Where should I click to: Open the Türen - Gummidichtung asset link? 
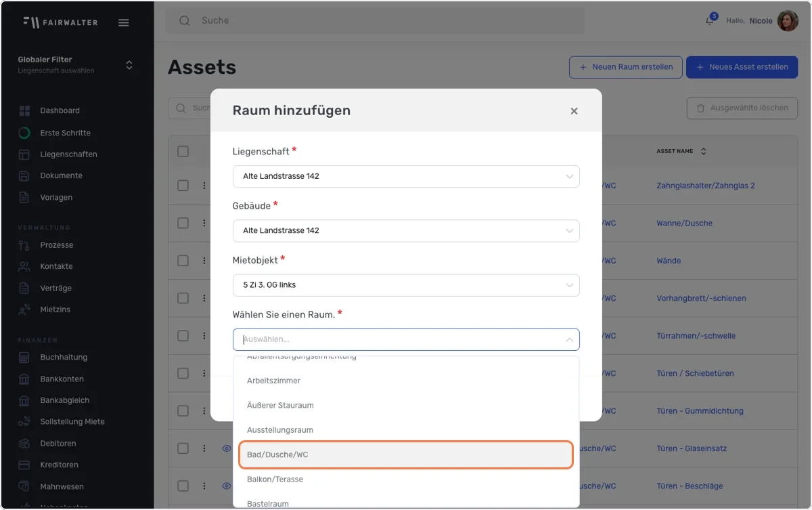coord(700,411)
